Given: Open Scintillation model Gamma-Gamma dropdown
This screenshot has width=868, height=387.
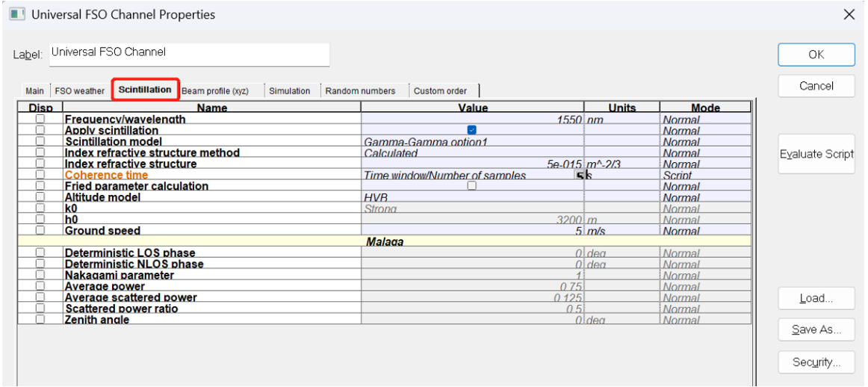Looking at the screenshot, I should [472, 142].
